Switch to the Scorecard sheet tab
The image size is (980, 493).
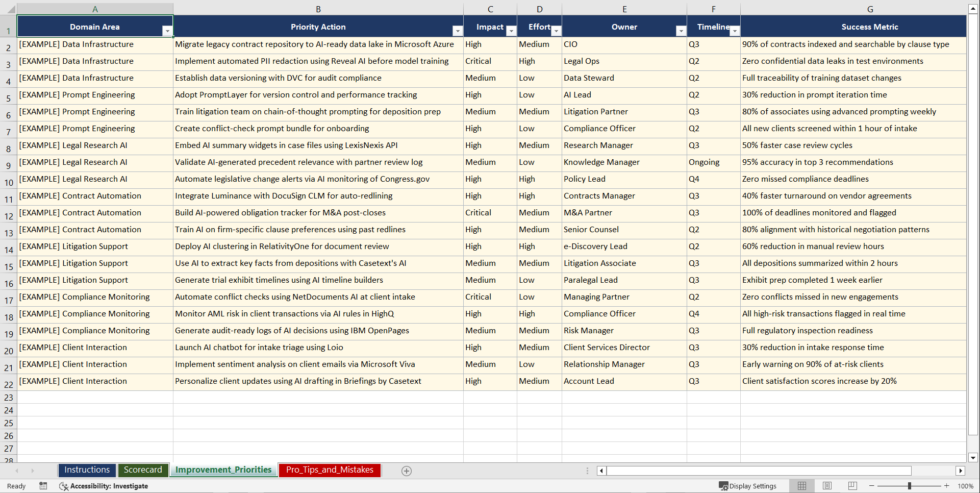coord(143,470)
